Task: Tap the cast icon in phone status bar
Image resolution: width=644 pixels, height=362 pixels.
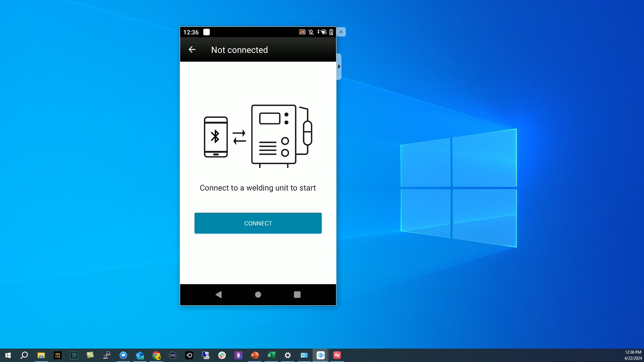Action: pyautogui.click(x=302, y=32)
